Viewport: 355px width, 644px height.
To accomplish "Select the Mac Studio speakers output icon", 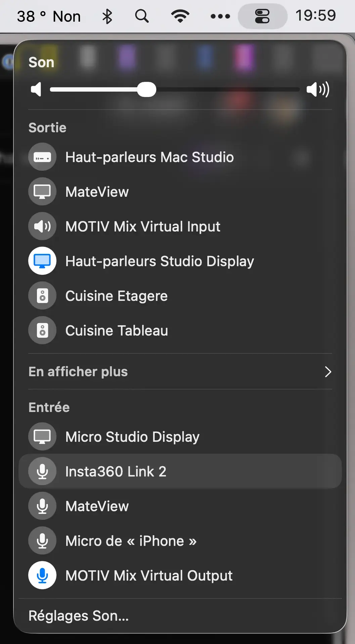I will (42, 157).
